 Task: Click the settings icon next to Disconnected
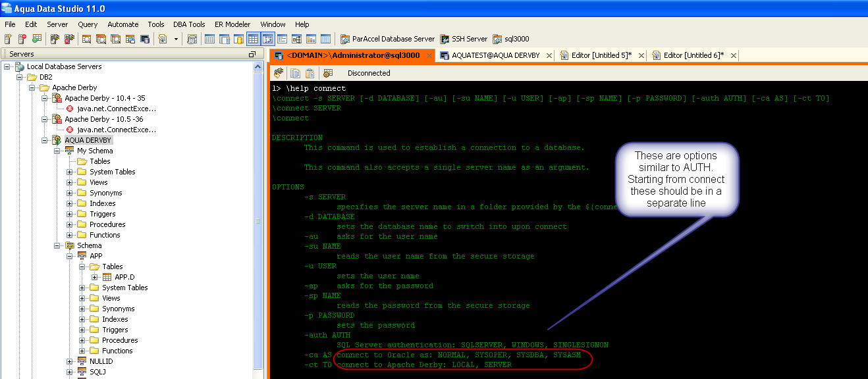pos(328,73)
